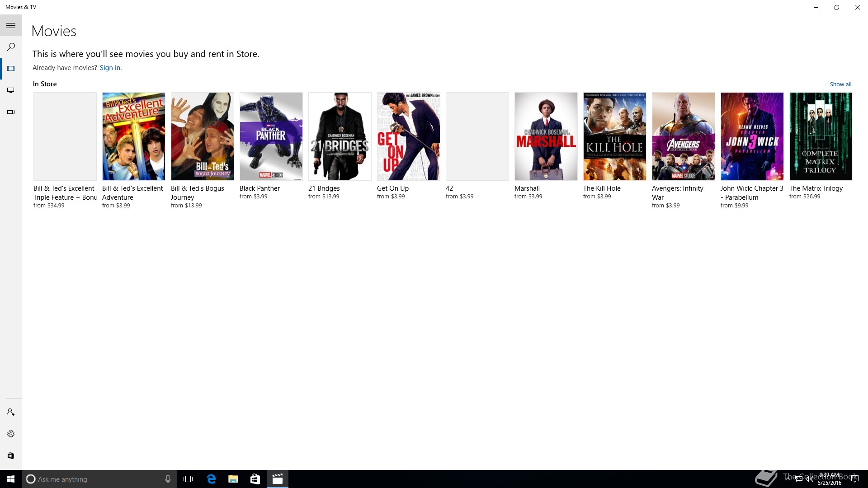
Task: Click the Cortana 'Ask me anything' box
Action: tap(99, 479)
